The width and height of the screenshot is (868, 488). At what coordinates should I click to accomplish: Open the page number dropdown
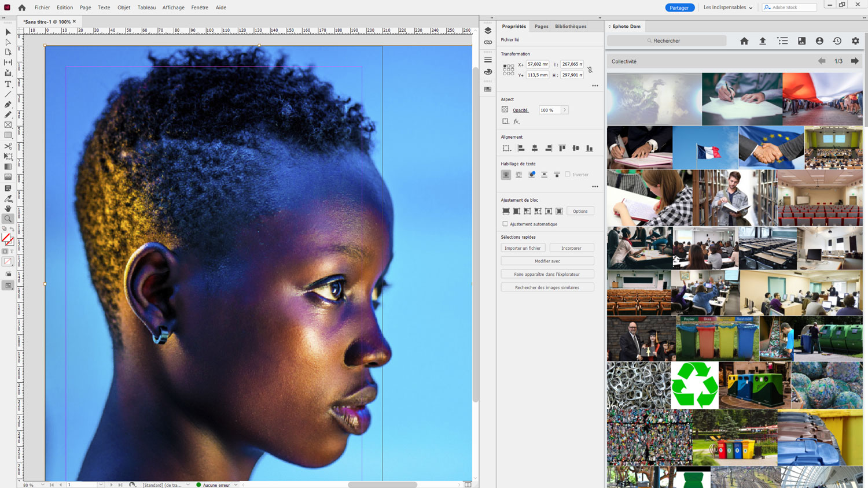tap(101, 485)
